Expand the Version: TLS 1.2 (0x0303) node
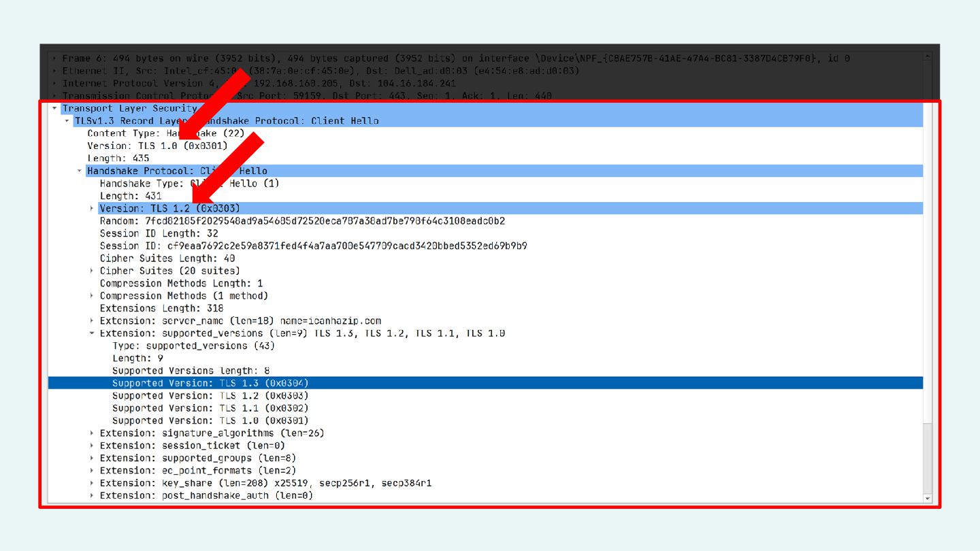This screenshot has height=551, width=980. 93,209
